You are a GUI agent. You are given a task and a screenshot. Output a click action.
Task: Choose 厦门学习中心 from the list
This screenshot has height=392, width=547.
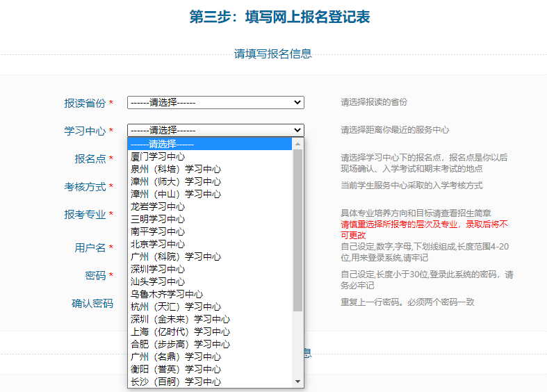click(x=210, y=156)
